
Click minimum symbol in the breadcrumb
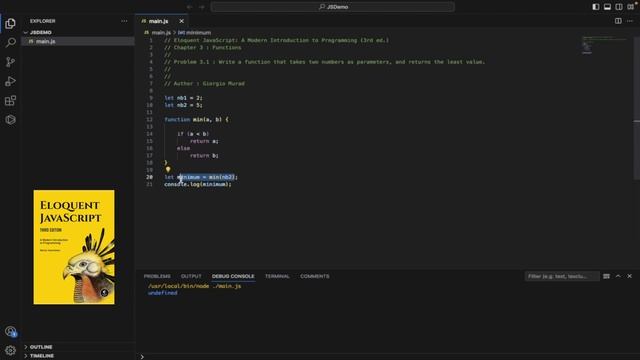pos(195,32)
